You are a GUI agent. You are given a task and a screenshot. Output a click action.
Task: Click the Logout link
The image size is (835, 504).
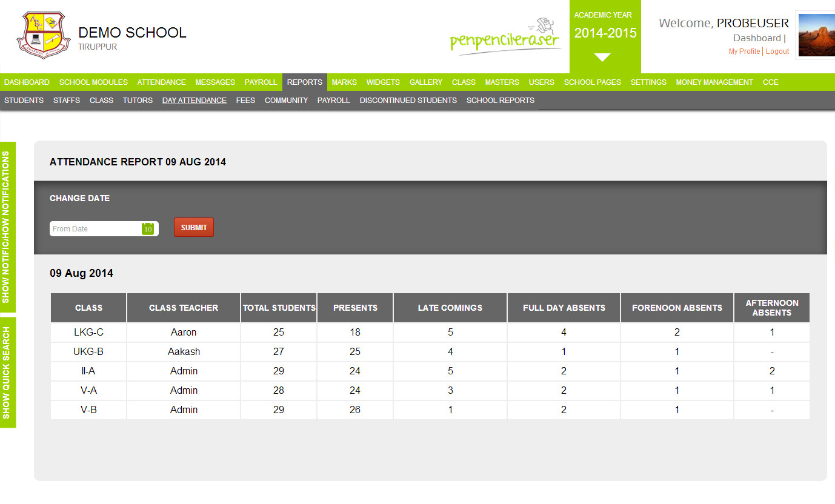[x=777, y=51]
